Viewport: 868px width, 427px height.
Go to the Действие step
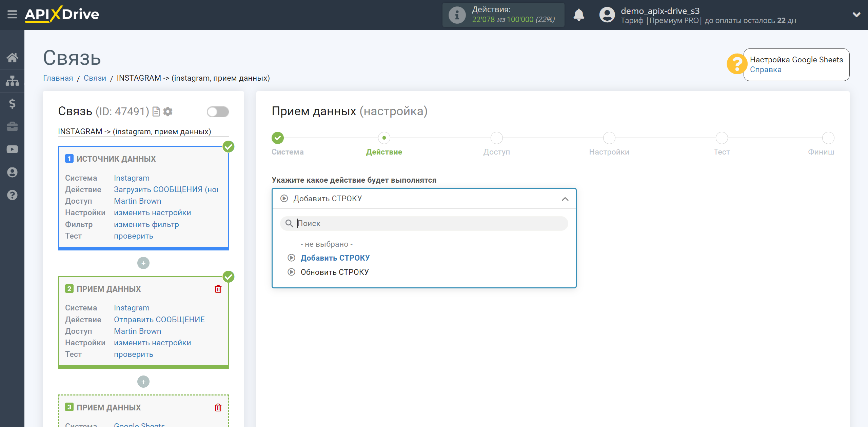click(x=384, y=138)
